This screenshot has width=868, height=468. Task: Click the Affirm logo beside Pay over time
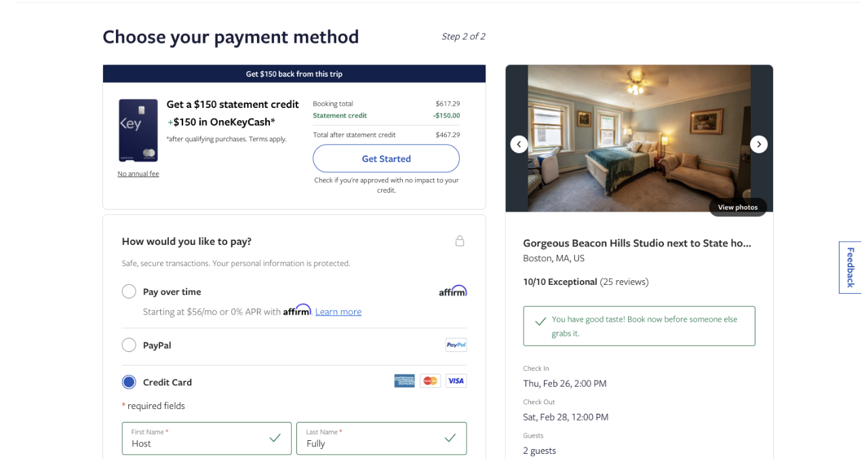(452, 291)
